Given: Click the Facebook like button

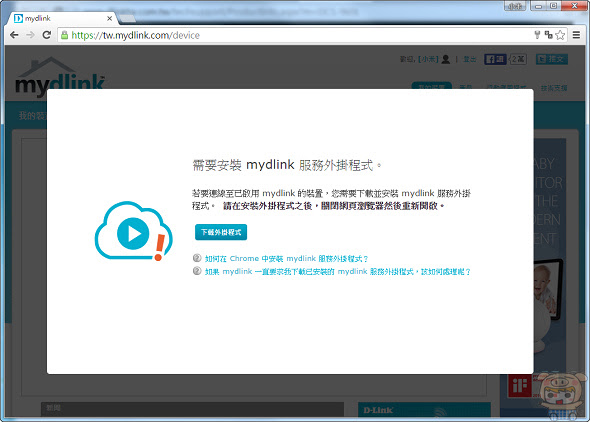Looking at the screenshot, I should [x=495, y=59].
